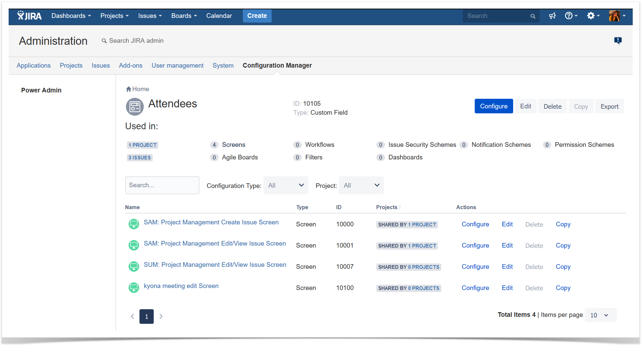
Task: Click the Create Issue Screen row icon
Action: tap(134, 224)
